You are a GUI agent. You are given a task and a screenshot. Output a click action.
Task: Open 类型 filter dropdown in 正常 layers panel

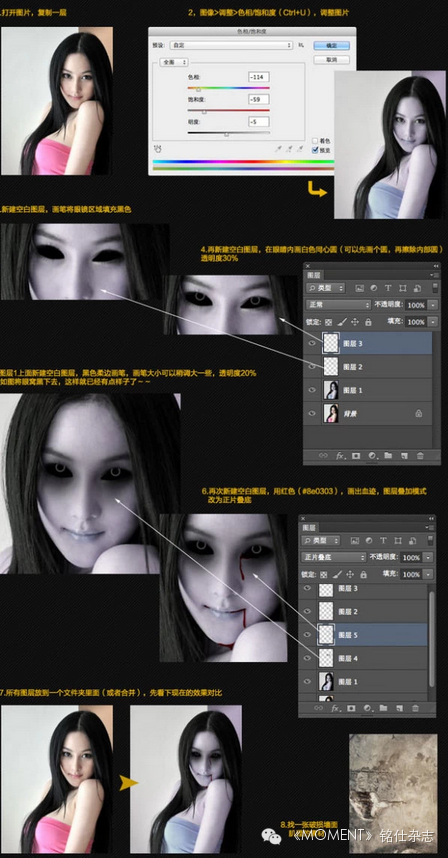click(x=325, y=288)
